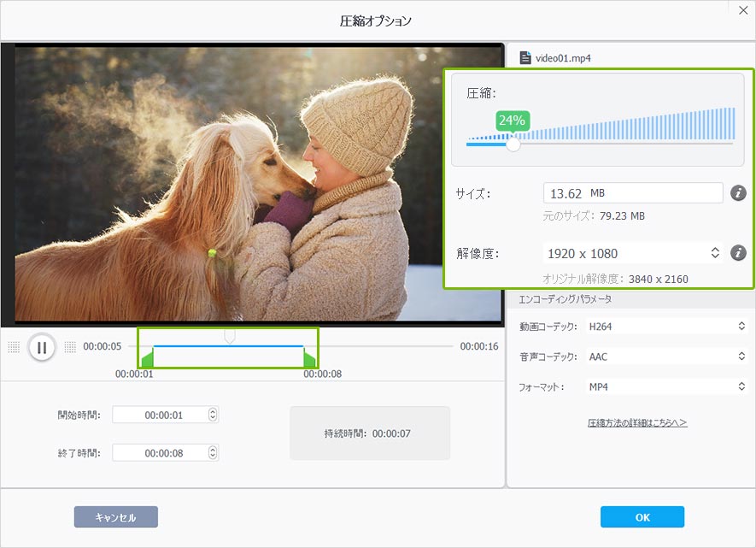756x548 pixels.
Task: Pause the video playback
Action: tap(41, 347)
